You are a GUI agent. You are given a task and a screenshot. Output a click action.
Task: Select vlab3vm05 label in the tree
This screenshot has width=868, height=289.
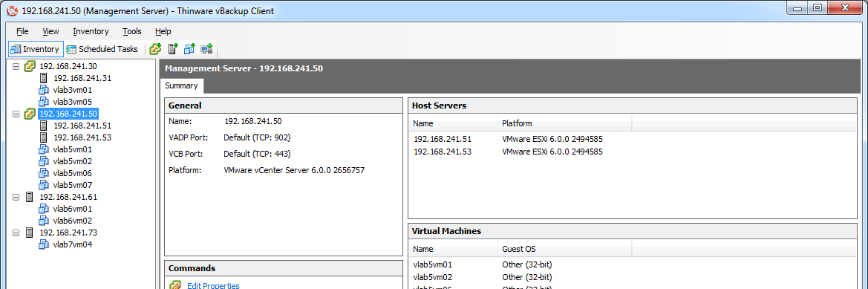[x=72, y=102]
